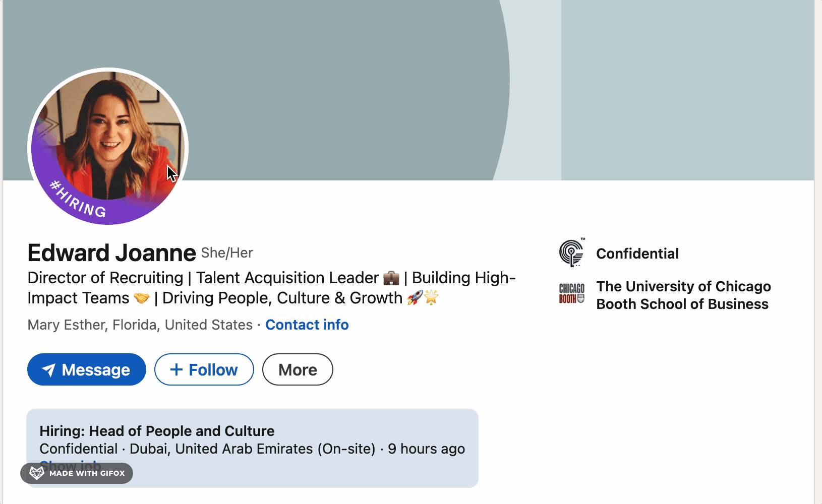
Task: Open Contact info
Action: [307, 325]
